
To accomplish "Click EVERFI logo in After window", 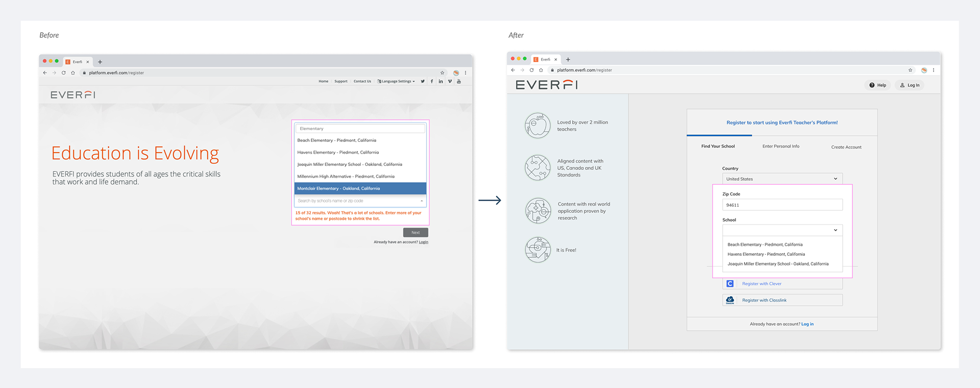I will (x=547, y=85).
